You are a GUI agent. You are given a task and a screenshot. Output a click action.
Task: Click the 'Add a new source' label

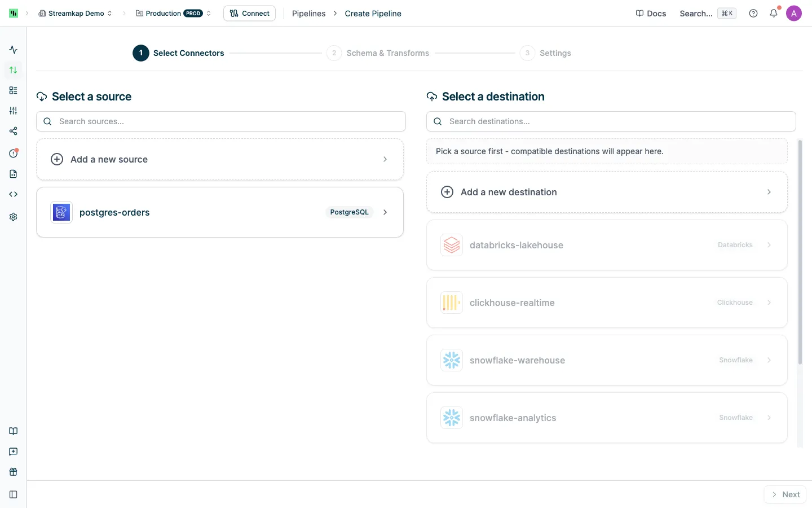pyautogui.click(x=109, y=159)
